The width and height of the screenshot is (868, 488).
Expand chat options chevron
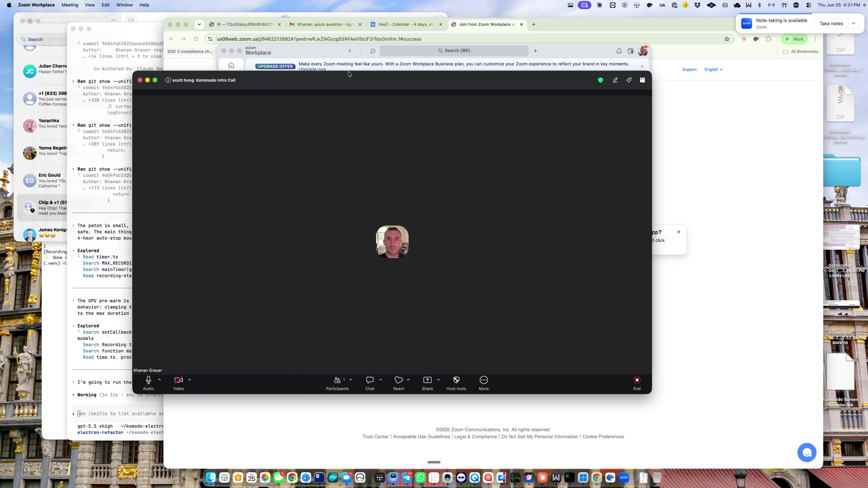click(x=381, y=380)
